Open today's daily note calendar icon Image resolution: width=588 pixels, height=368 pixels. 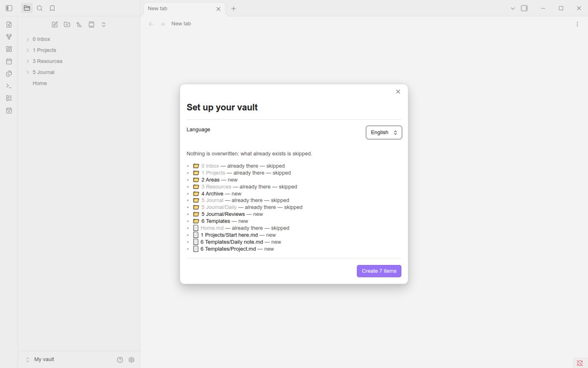coord(9,61)
